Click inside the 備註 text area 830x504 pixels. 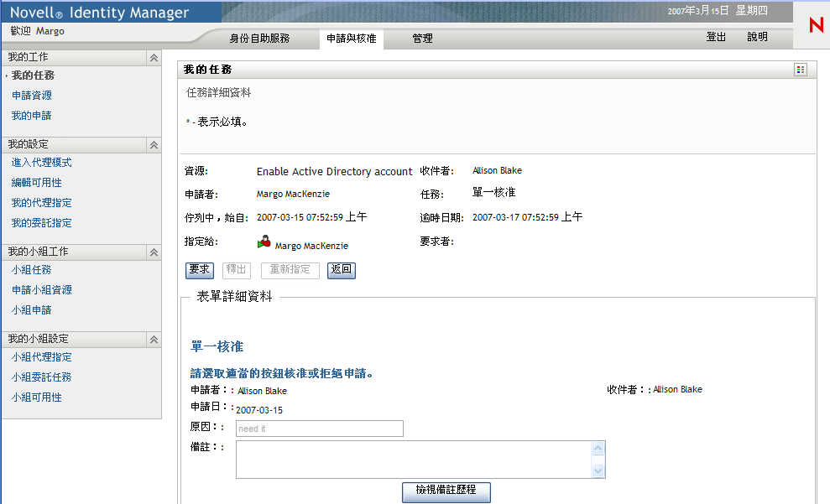click(414, 460)
